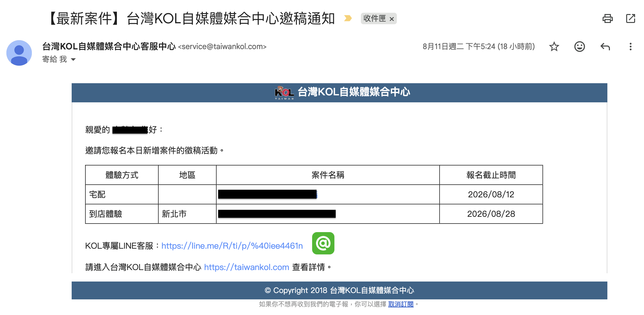Expand recipient details next to 寄給 我
This screenshot has width=644, height=315.
click(73, 60)
